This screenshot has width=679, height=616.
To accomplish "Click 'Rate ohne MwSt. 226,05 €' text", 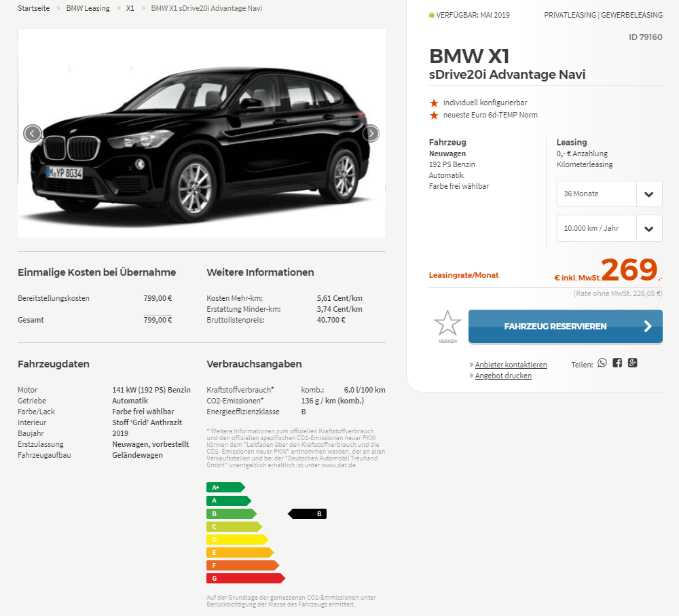I will [x=618, y=293].
